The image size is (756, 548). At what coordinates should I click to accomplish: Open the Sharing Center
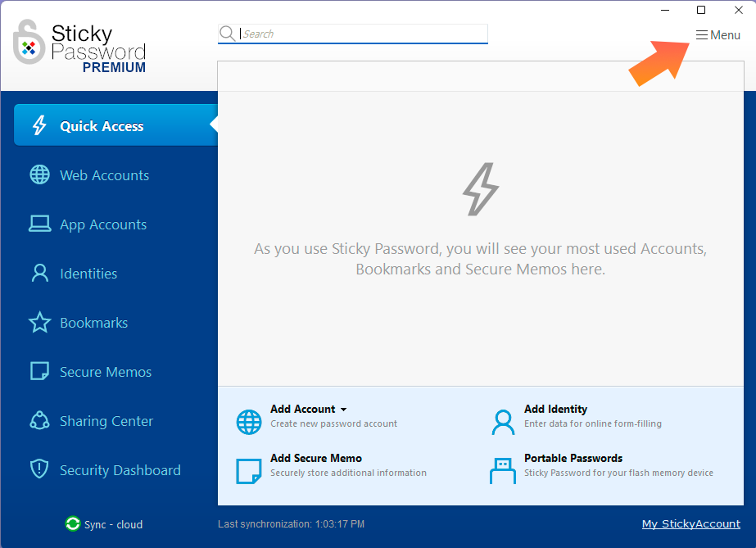click(106, 421)
